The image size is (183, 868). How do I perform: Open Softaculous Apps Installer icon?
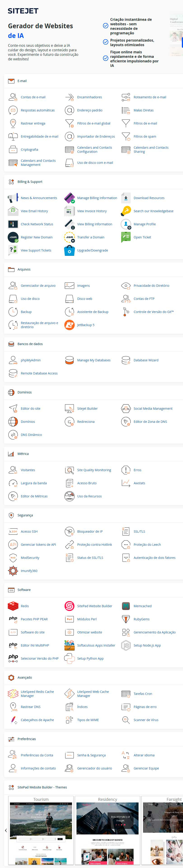coord(69,645)
